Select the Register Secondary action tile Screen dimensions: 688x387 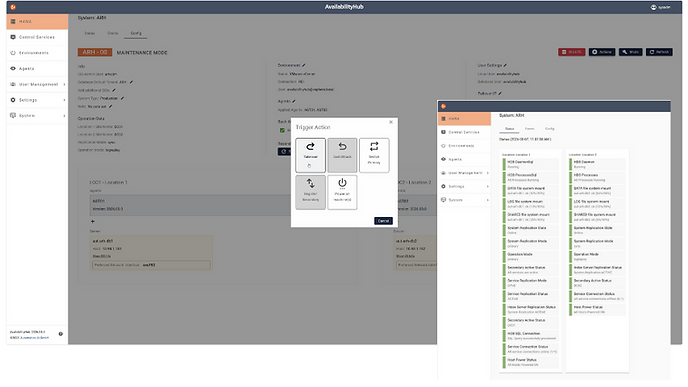tap(310, 192)
